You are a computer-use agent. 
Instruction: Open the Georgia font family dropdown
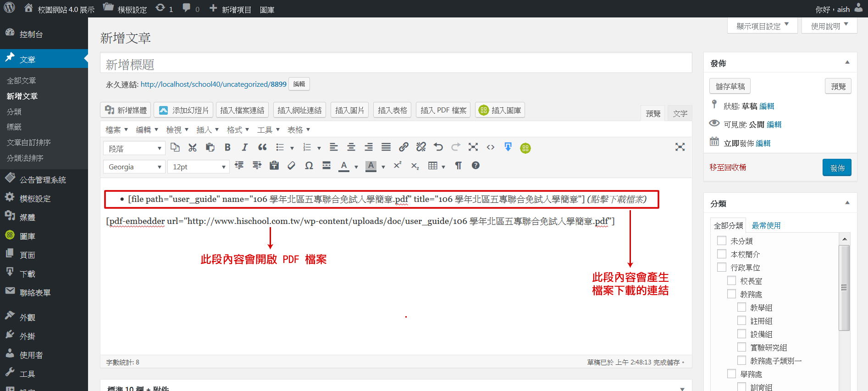(x=134, y=167)
